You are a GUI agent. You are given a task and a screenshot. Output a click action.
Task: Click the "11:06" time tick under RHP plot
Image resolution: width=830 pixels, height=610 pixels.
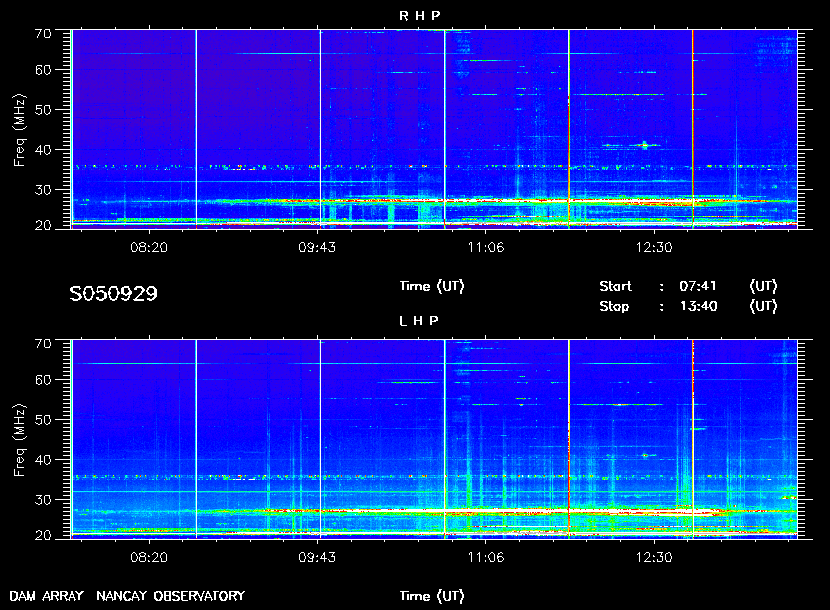[486, 248]
